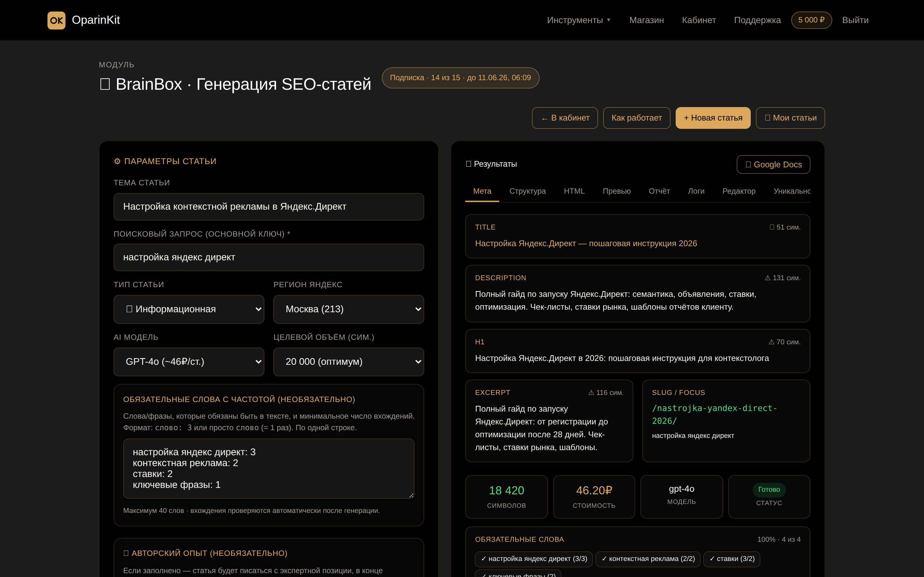Click the Поисковый запрос input field

pos(269,257)
